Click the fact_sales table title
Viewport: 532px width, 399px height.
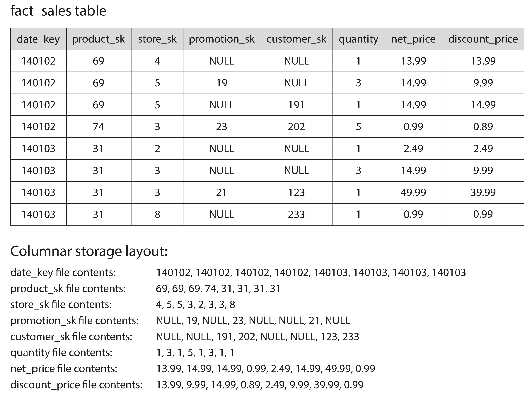coord(58,11)
